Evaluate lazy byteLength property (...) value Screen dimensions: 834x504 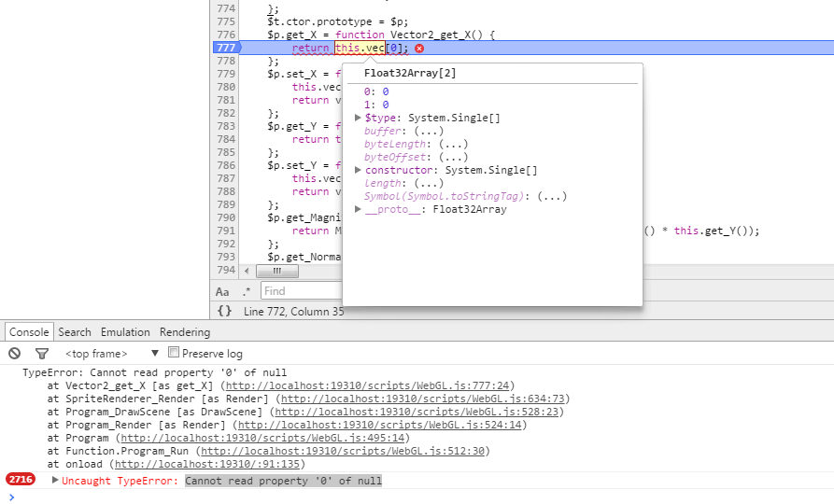click(453, 144)
